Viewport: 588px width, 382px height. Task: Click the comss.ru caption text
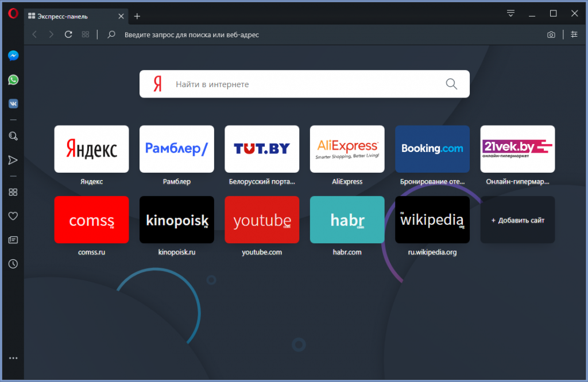click(x=91, y=252)
